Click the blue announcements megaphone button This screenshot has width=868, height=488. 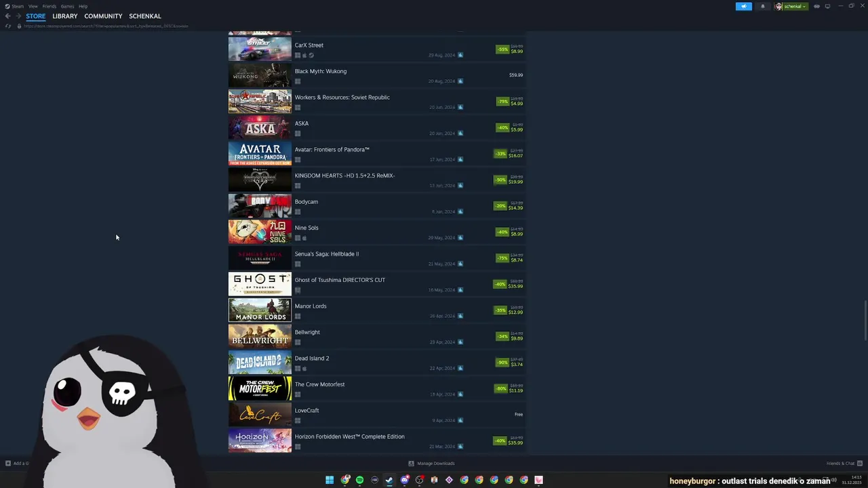tap(744, 6)
